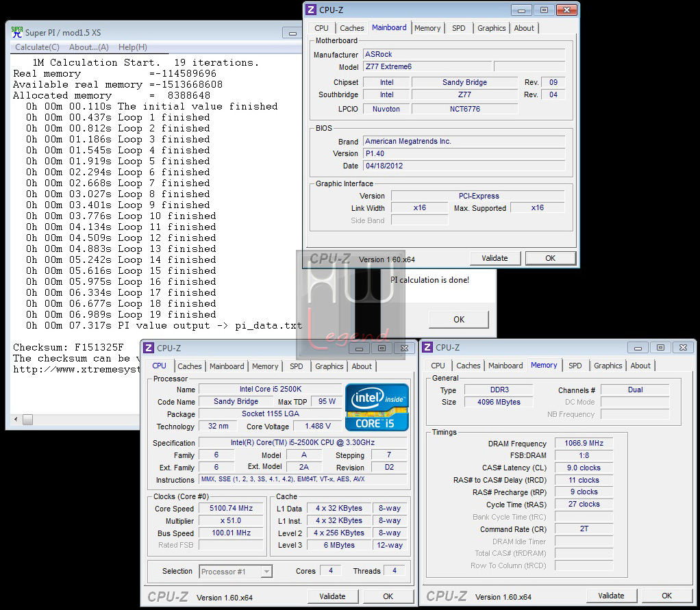Confirm the 'PI calculation is done!' dialog with OK

coord(459,320)
